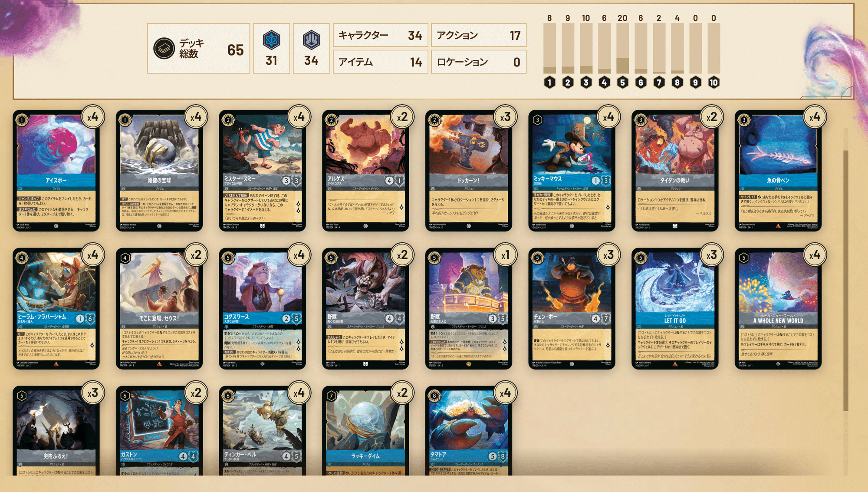Open the ミッキーマウス card
Image resolution: width=868 pixels, height=492 pixels.
pos(572,171)
